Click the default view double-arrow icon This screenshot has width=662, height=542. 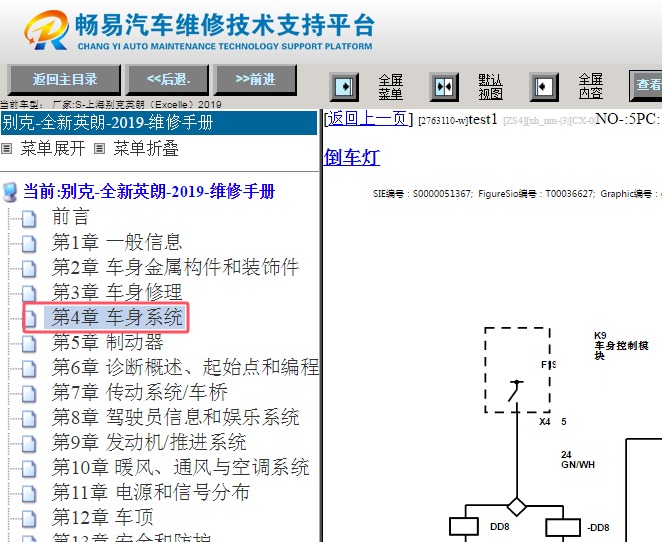pyautogui.click(x=444, y=87)
